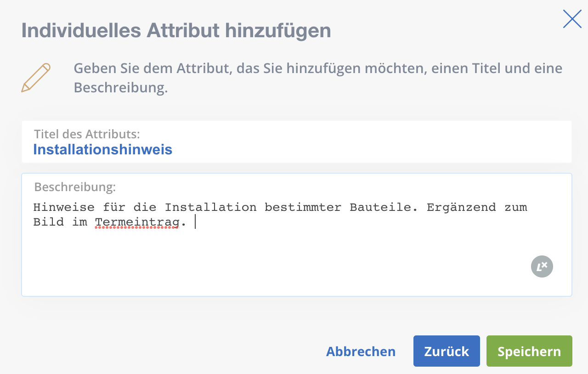
Task: Click the Beschreibung label
Action: click(75, 187)
